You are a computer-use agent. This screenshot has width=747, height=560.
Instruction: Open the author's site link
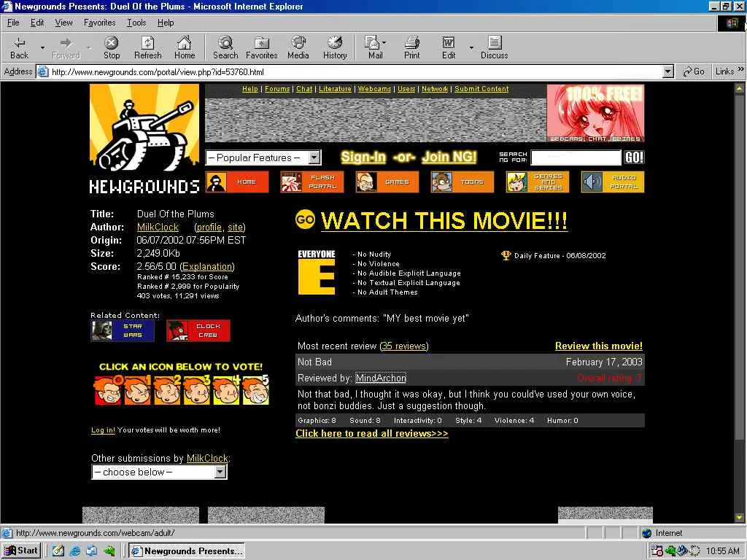click(236, 227)
